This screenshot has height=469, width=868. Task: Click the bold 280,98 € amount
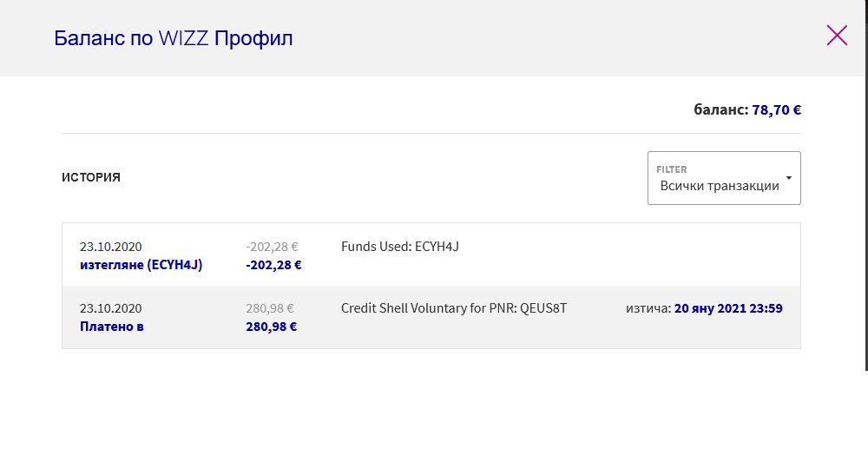pyautogui.click(x=271, y=327)
